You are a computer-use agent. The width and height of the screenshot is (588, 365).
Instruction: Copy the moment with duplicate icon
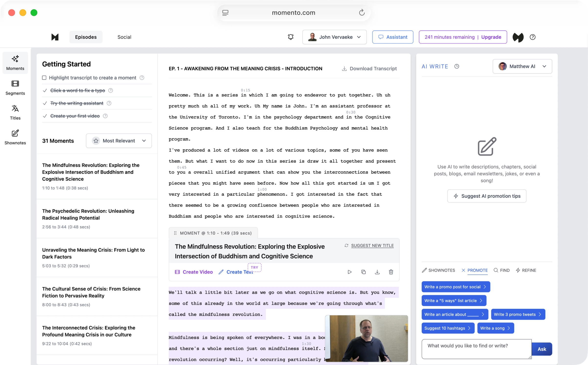point(363,272)
